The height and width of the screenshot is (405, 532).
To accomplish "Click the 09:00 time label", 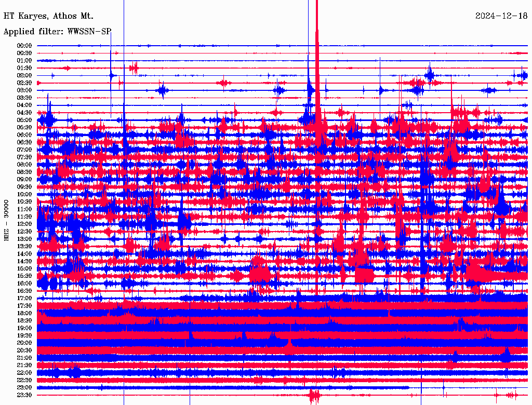I will (24, 180).
